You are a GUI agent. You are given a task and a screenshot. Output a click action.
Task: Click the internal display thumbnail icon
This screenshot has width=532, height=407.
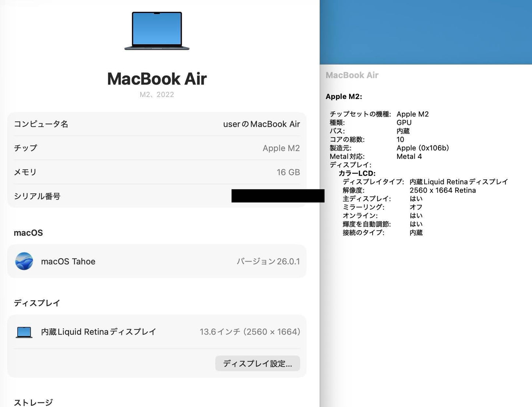tap(24, 331)
